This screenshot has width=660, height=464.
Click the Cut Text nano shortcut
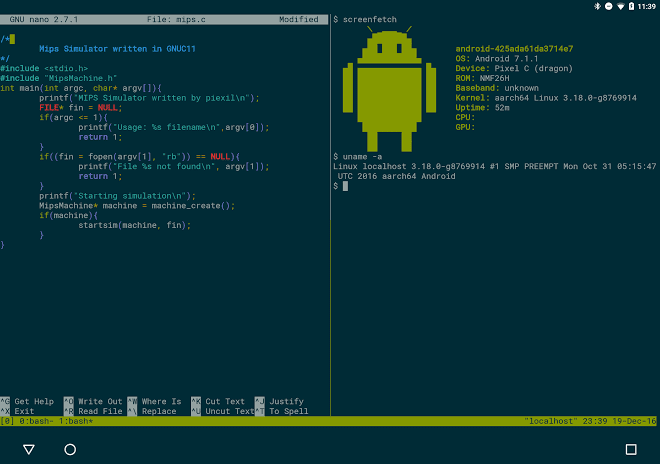(x=218, y=401)
